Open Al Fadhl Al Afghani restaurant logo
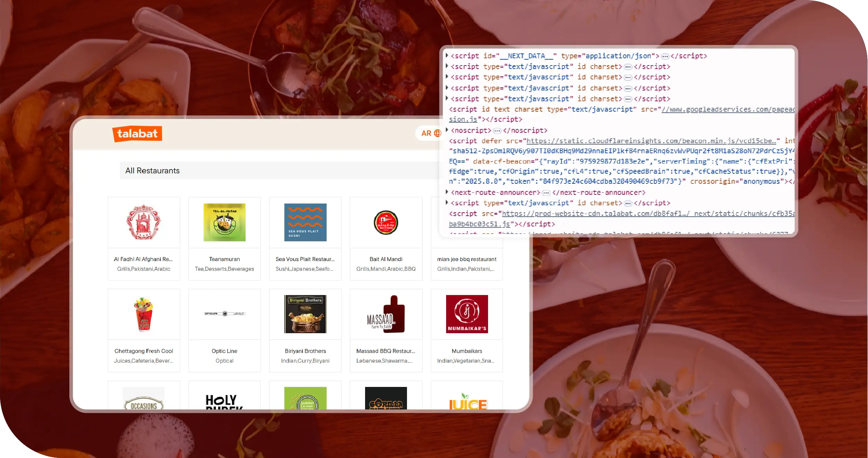 [143, 222]
